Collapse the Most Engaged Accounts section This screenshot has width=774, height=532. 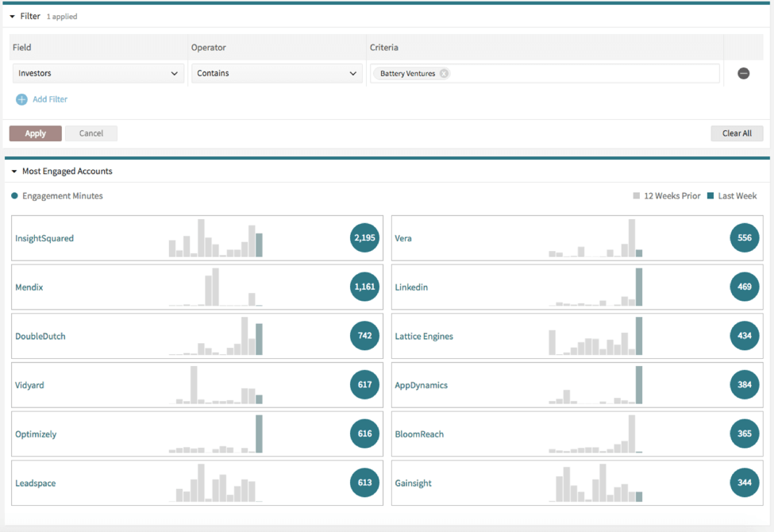pyautogui.click(x=13, y=172)
